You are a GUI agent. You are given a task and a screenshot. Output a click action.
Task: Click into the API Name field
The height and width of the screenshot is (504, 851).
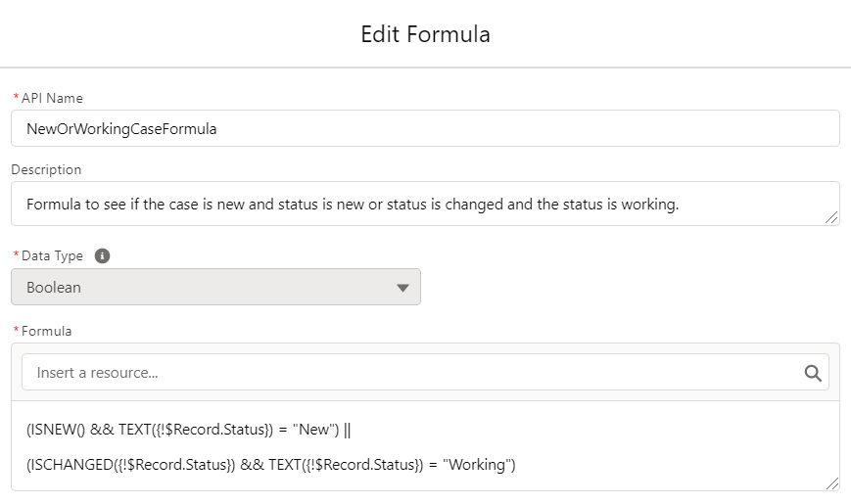pos(425,128)
